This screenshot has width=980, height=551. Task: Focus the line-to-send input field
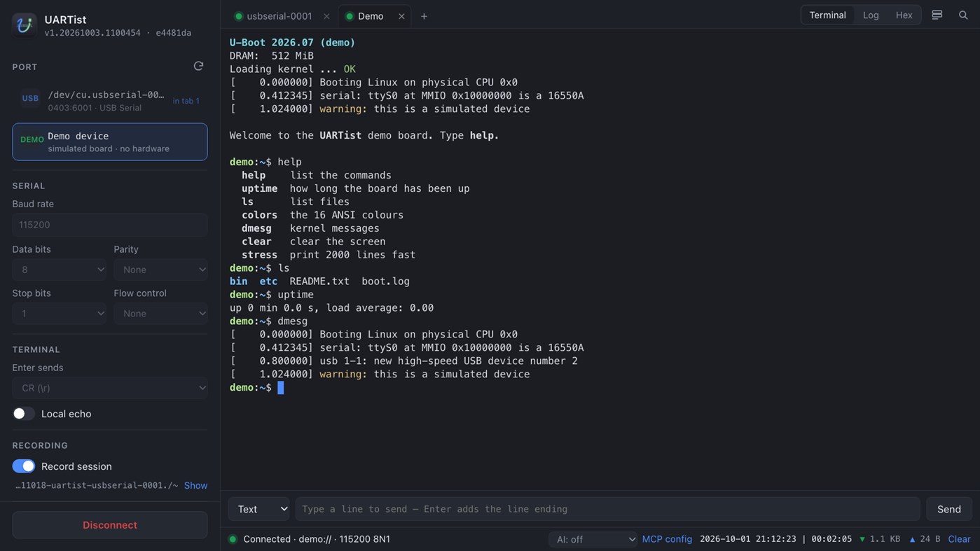click(x=607, y=509)
